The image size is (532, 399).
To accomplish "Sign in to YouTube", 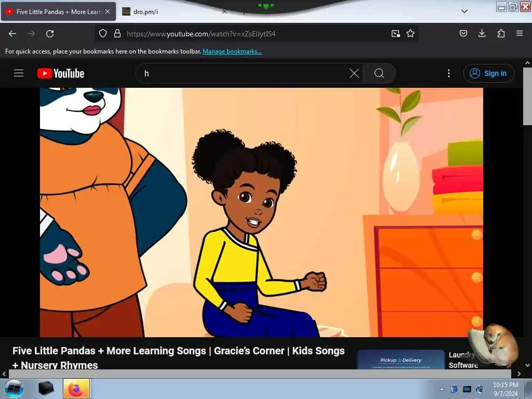I will (x=489, y=73).
